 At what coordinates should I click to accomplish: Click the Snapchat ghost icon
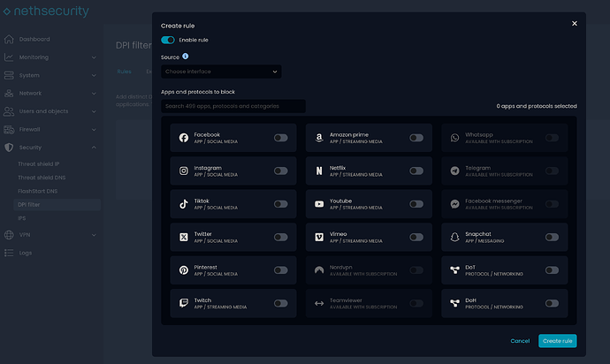tap(454, 237)
